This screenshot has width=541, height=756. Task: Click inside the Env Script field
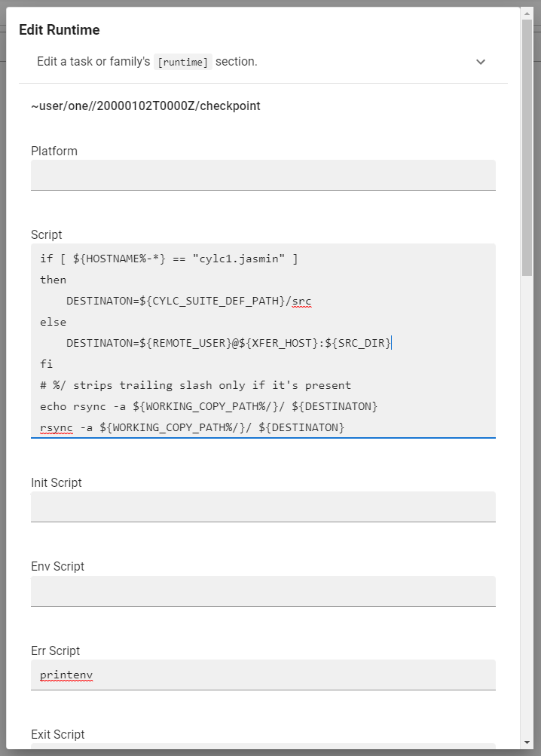pyautogui.click(x=263, y=591)
